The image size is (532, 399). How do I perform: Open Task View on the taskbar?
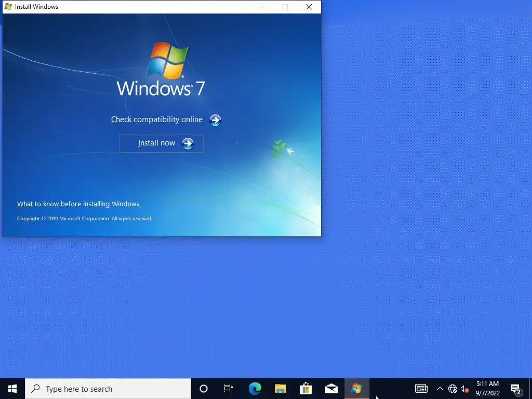tap(229, 389)
